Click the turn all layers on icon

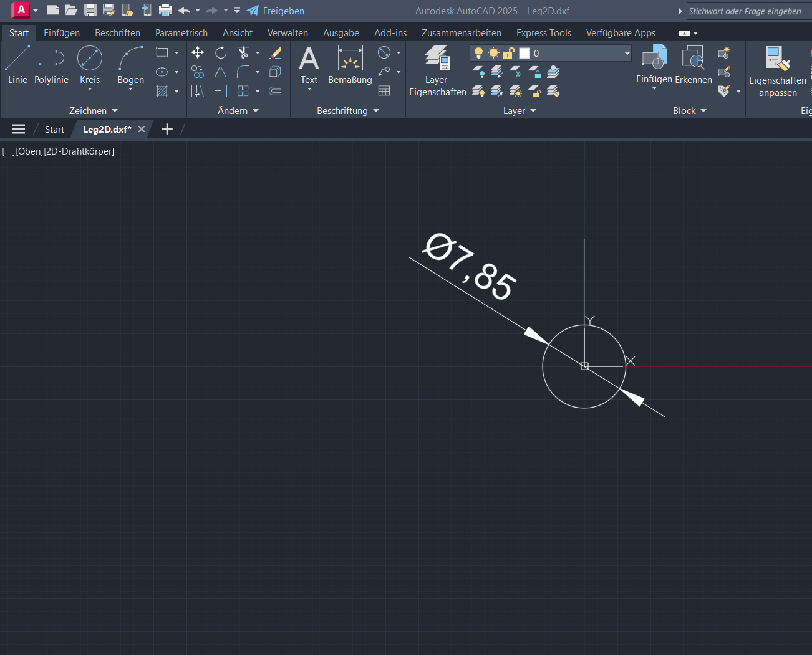point(478,92)
